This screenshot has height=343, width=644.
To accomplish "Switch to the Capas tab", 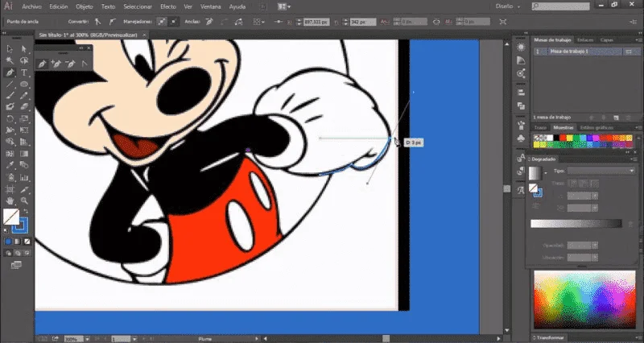I will coord(607,39).
